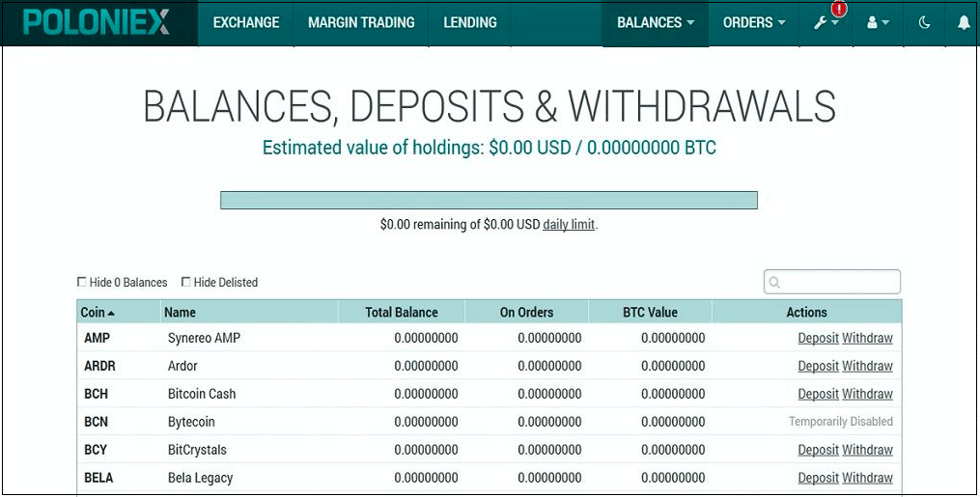The image size is (980, 497).
Task: Click Deposit for ARDR
Action: (818, 366)
